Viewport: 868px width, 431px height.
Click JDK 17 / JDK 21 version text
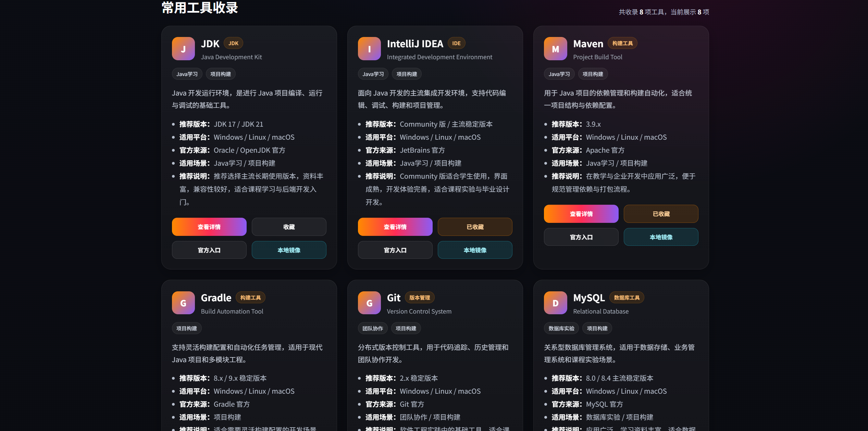point(238,124)
